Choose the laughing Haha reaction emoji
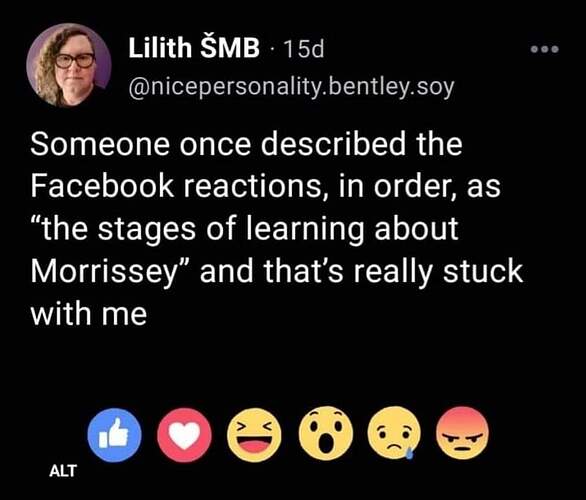This screenshot has height=500, width=586. pyautogui.click(x=255, y=435)
